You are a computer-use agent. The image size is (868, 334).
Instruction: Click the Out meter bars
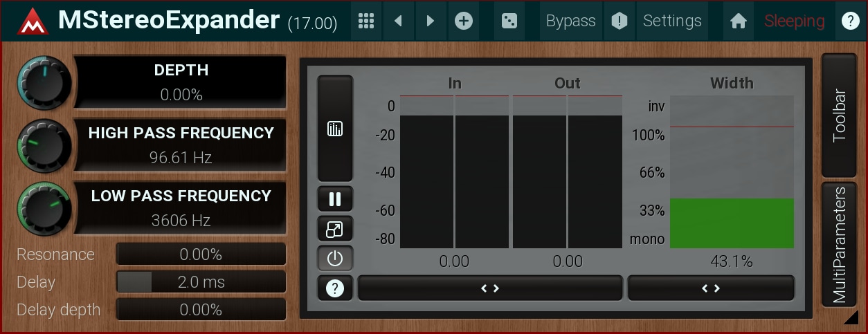point(568,171)
